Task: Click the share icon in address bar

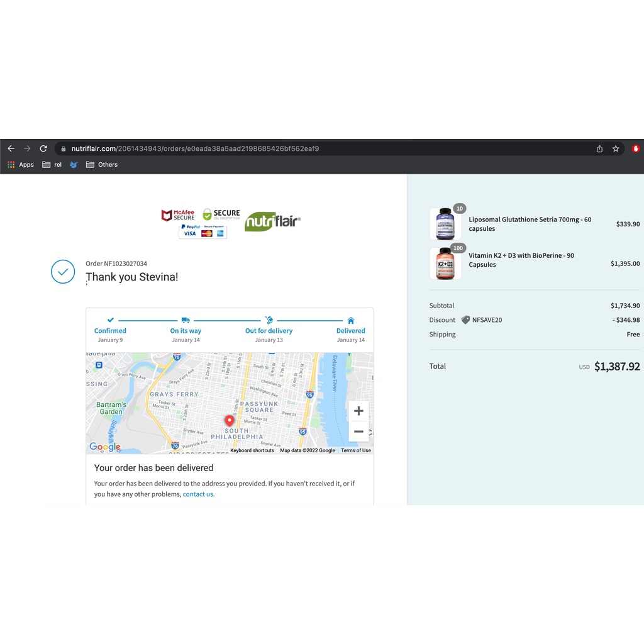Action: coord(599,148)
